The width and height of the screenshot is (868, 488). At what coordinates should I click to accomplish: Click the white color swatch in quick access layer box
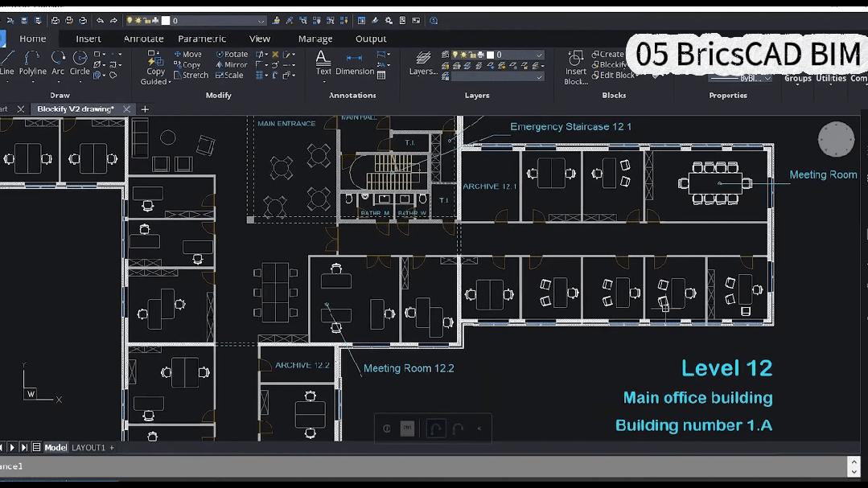point(165,21)
